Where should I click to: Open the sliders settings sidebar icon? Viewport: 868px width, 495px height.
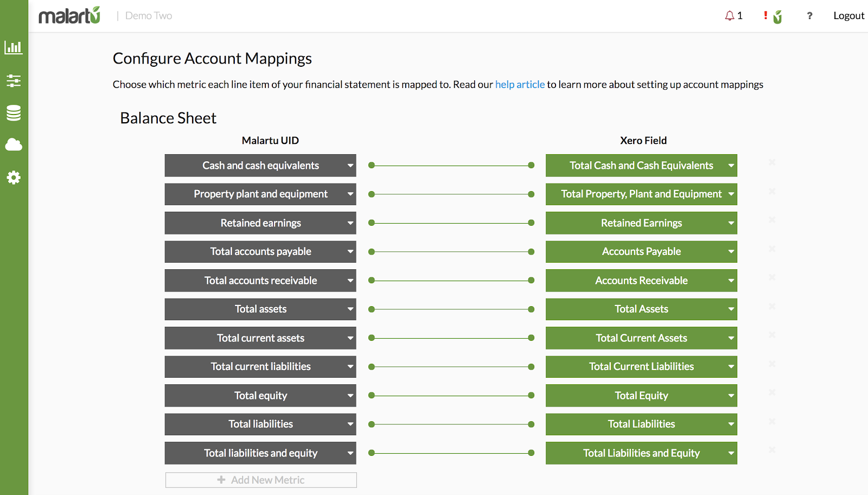14,81
